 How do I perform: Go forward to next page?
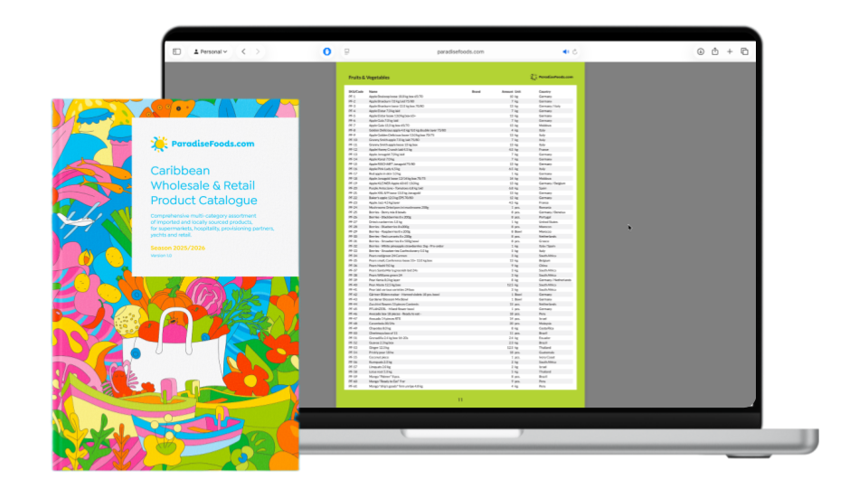click(x=256, y=52)
